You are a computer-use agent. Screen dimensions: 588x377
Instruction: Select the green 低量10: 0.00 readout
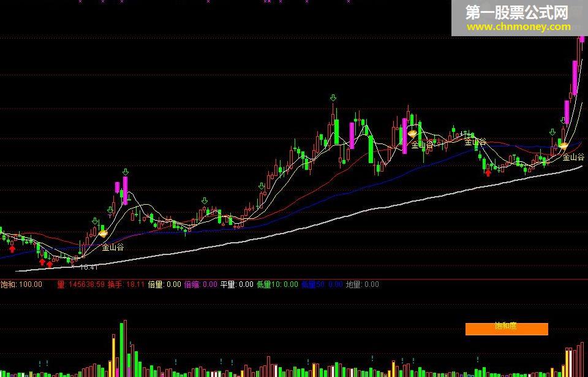277,284
